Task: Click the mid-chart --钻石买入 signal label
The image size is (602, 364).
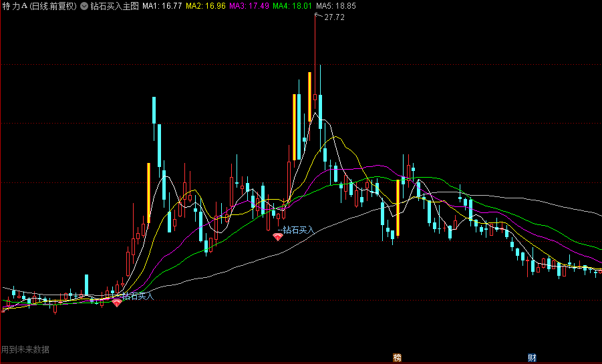Action: pyautogui.click(x=296, y=230)
